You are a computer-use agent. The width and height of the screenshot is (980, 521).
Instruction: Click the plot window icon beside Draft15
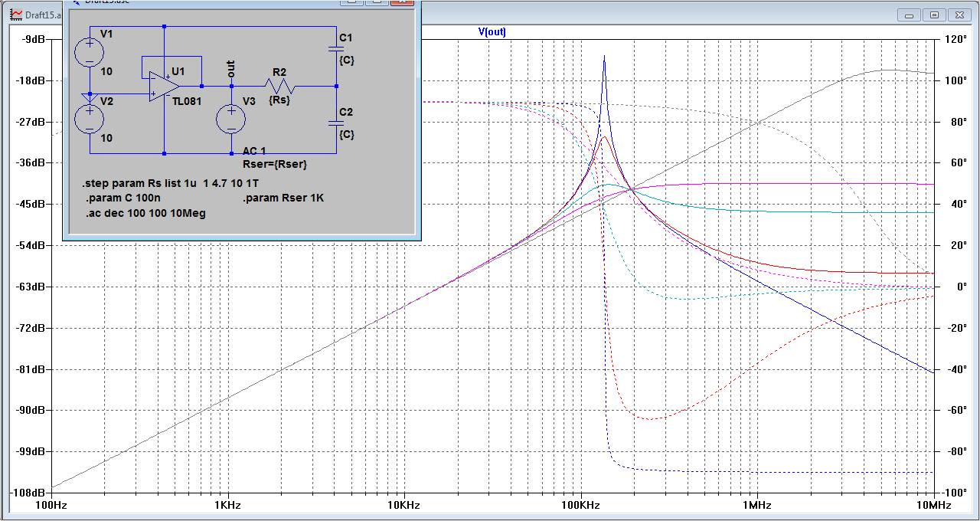click(15, 15)
